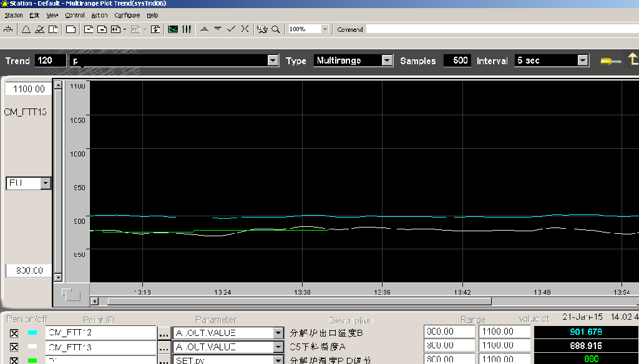Viewport: 639px width, 364px height.
Task: Click the cyan value 901.678
Action: pos(586,332)
